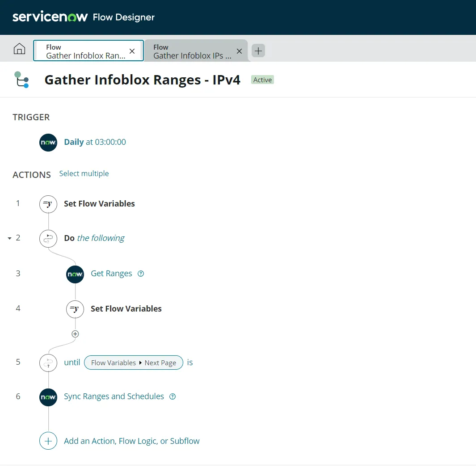Close the Gather Infoblox IPs tab
476x468 pixels.
[x=239, y=51]
